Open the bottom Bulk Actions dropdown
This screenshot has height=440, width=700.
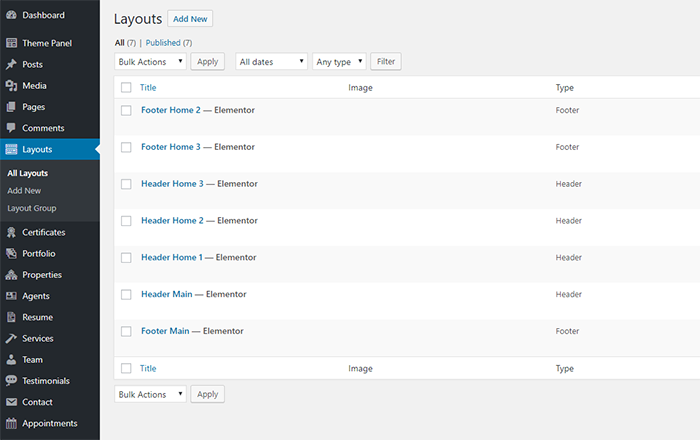(150, 394)
